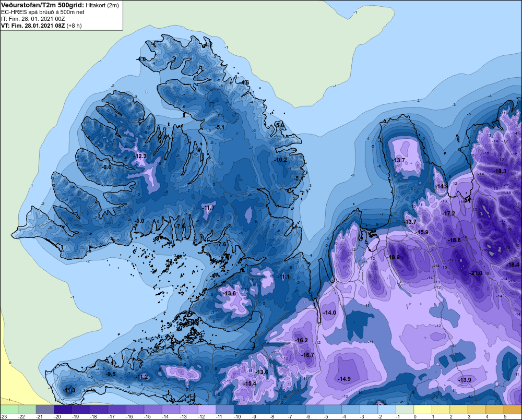Click the -17.2 temperature value
The width and height of the screenshot is (522, 420).
[x=449, y=214]
